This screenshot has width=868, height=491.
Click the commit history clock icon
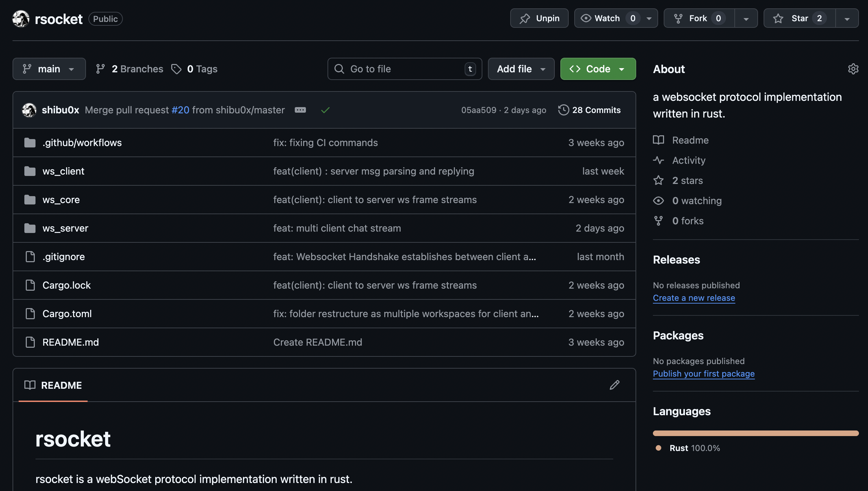pos(563,110)
